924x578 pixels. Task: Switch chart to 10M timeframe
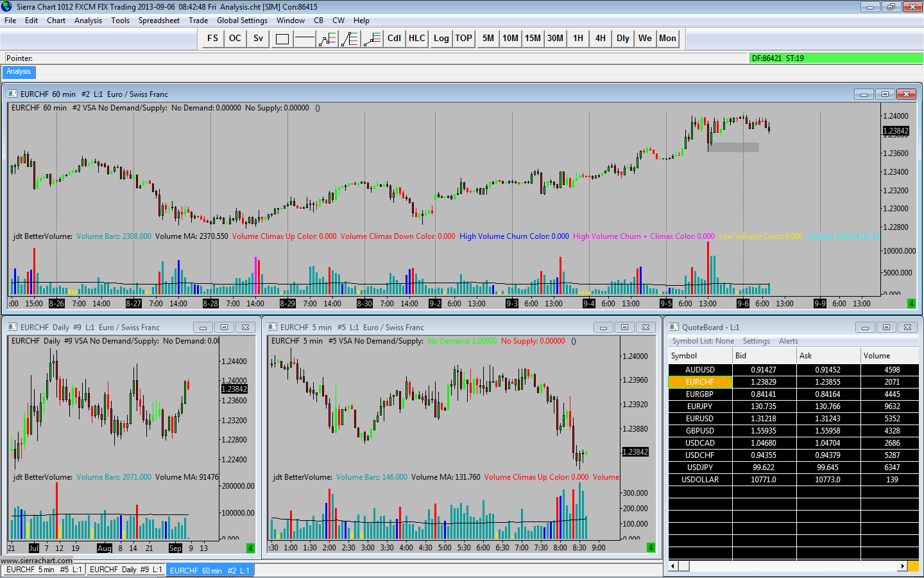tap(510, 39)
